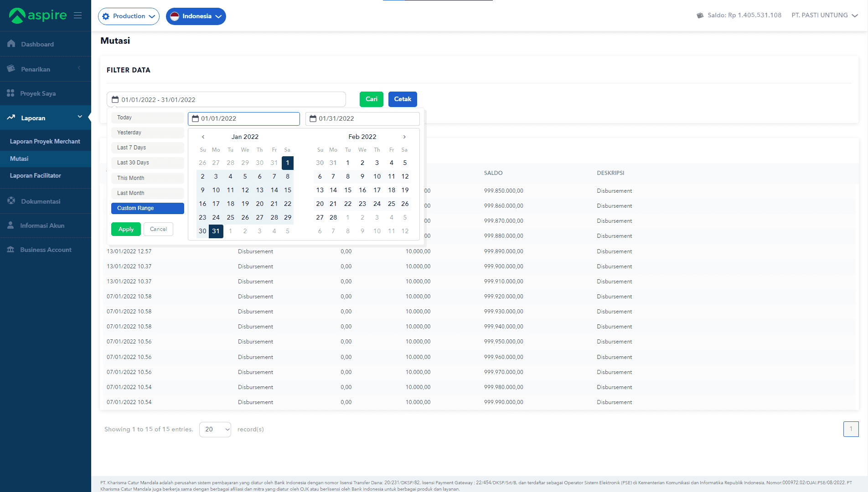Apply the selected date range
868x492 pixels.
pos(126,229)
